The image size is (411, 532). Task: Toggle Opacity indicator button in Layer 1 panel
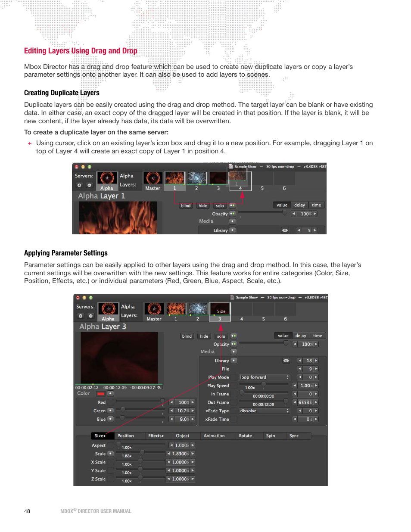pos(233,214)
